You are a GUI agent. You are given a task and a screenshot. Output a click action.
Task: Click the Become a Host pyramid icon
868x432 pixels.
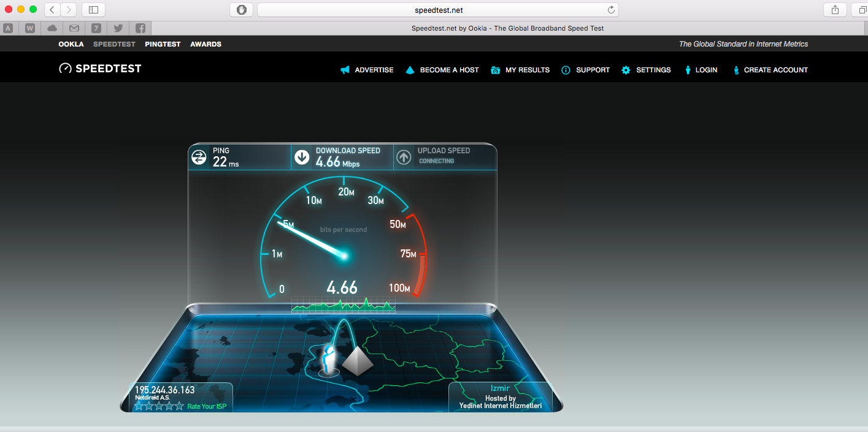pos(410,70)
